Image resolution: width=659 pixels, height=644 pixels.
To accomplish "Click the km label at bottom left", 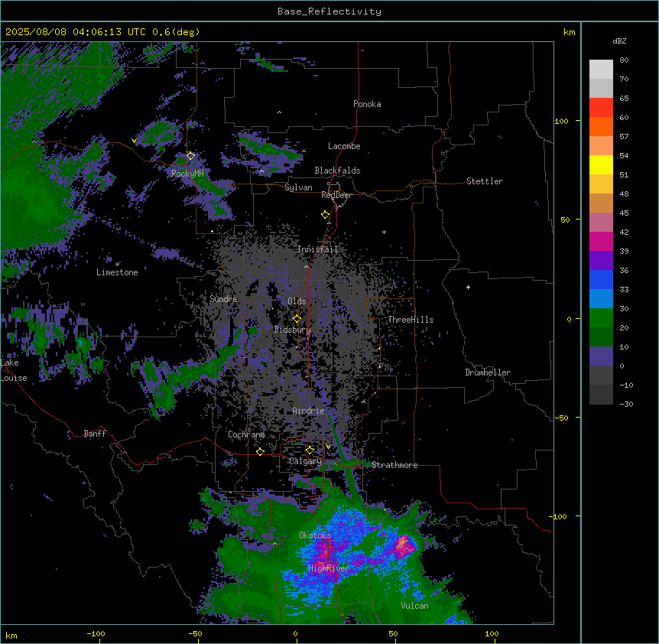I will pos(11,635).
